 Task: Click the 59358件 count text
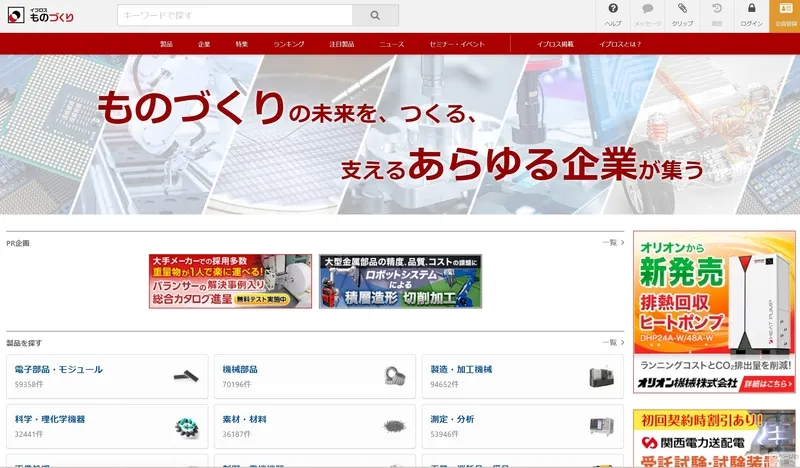pyautogui.click(x=29, y=384)
